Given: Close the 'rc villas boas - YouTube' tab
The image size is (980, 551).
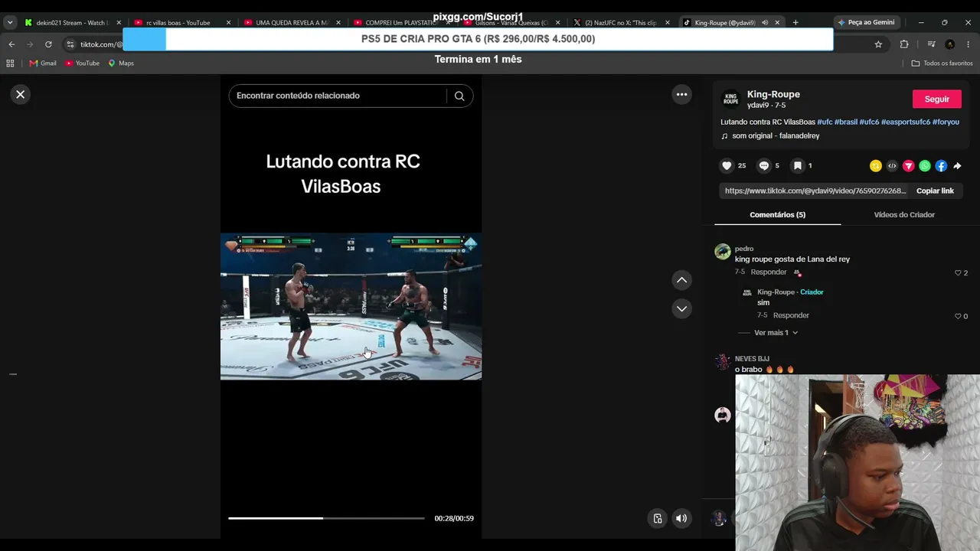Looking at the screenshot, I should pyautogui.click(x=228, y=23).
